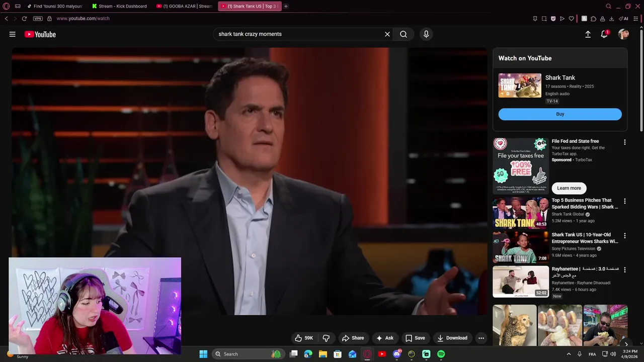Bookmark page with heart icon
This screenshot has width=644, height=362.
[x=571, y=19]
